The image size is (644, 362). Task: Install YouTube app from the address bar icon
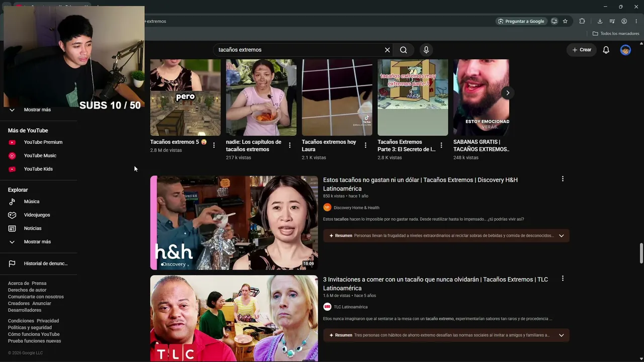554,21
